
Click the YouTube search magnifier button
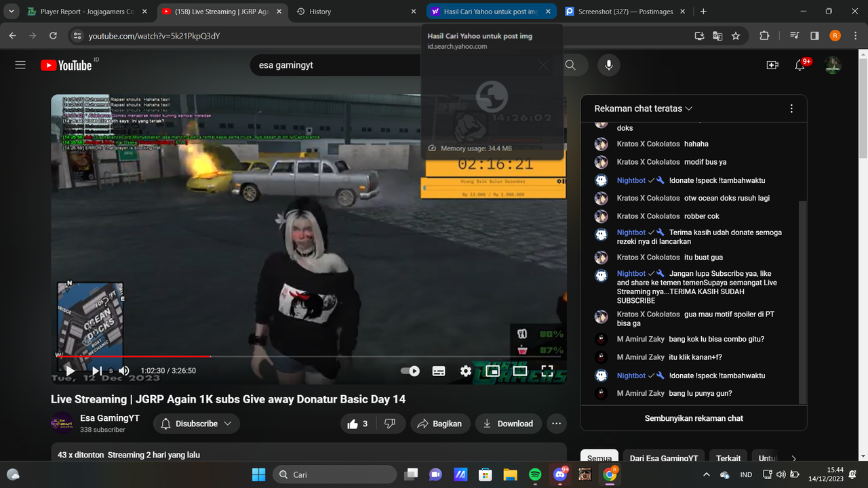click(570, 65)
